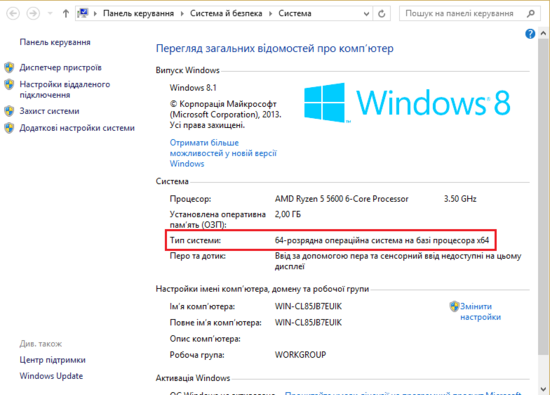Open 'Отримати більше можливостей у новій версії Windows'
This screenshot has width=550, height=395.
coord(223,153)
